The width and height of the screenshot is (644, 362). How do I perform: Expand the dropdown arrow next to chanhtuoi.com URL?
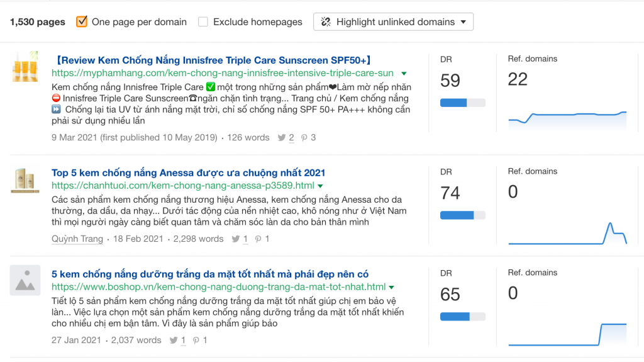point(320,186)
